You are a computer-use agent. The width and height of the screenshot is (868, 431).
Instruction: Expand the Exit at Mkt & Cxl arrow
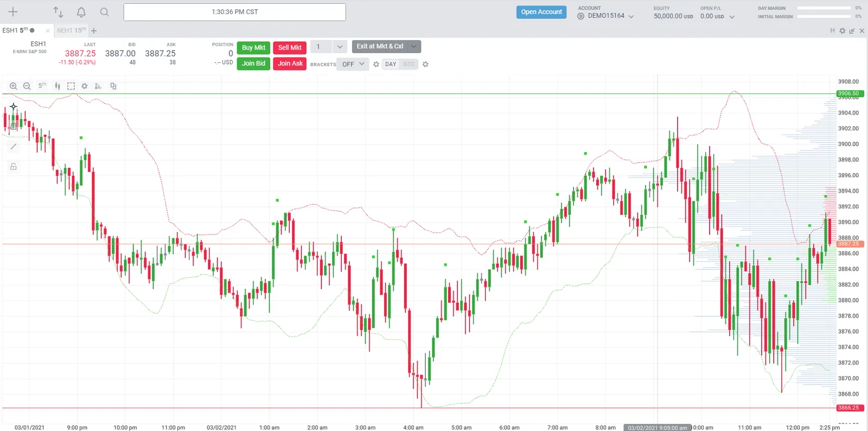(414, 47)
